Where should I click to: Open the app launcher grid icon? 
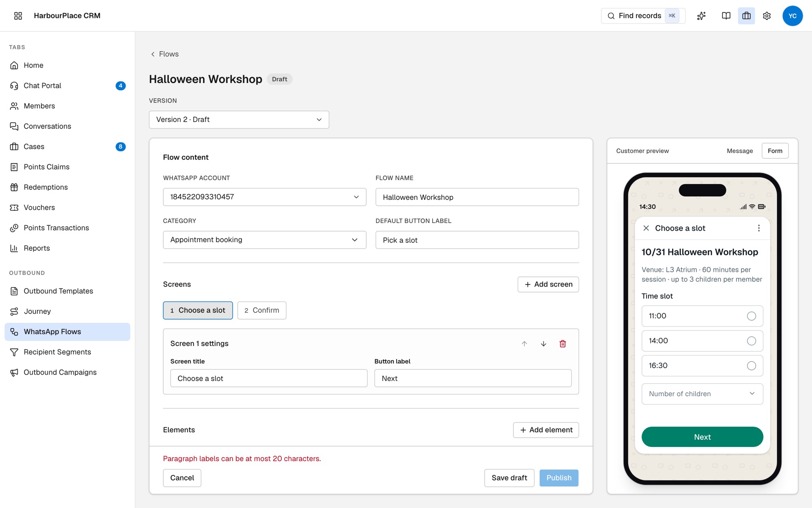(x=18, y=16)
